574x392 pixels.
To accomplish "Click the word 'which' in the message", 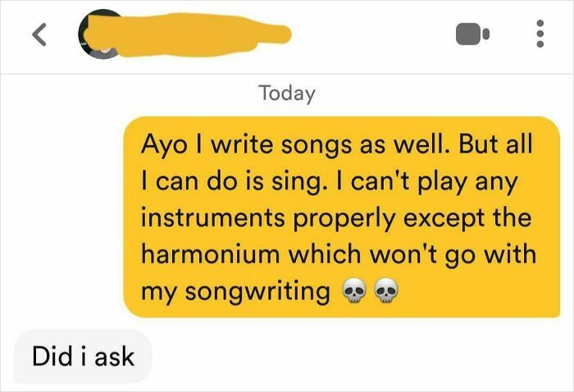I will tap(325, 253).
